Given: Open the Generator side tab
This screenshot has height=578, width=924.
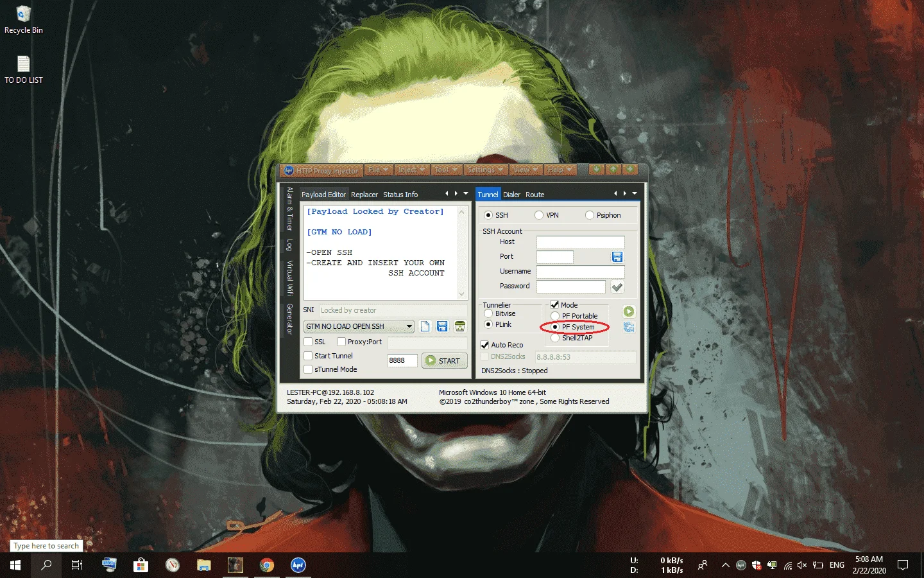Looking at the screenshot, I should [290, 319].
